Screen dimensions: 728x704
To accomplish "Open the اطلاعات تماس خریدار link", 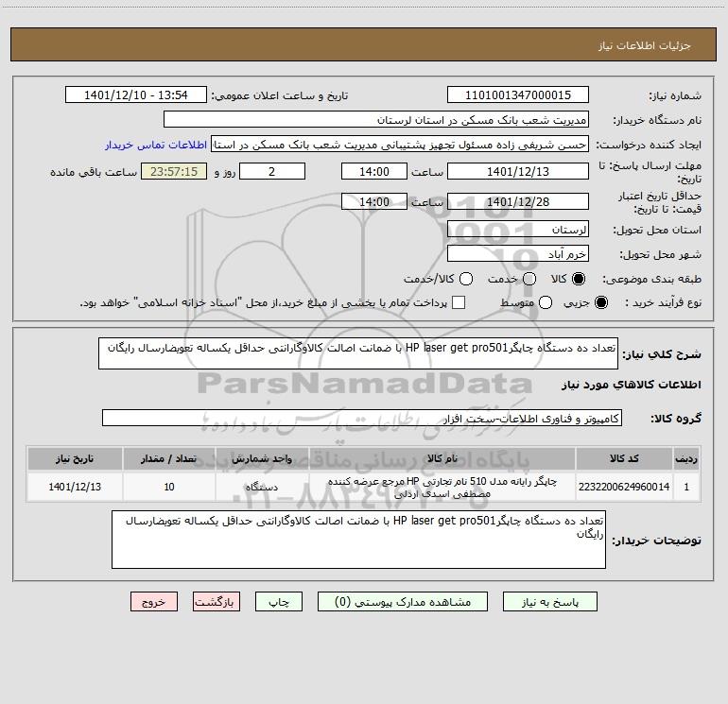I will coord(156,145).
